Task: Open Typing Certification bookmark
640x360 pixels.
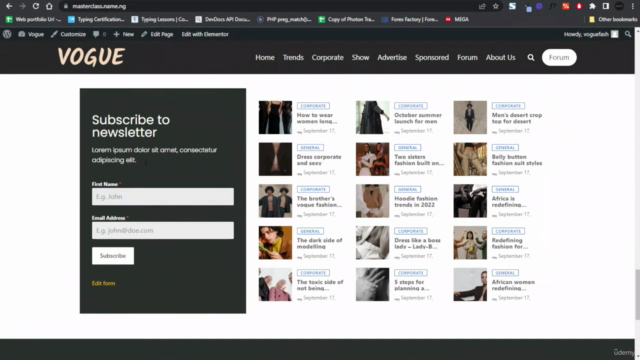Action: click(x=96, y=19)
